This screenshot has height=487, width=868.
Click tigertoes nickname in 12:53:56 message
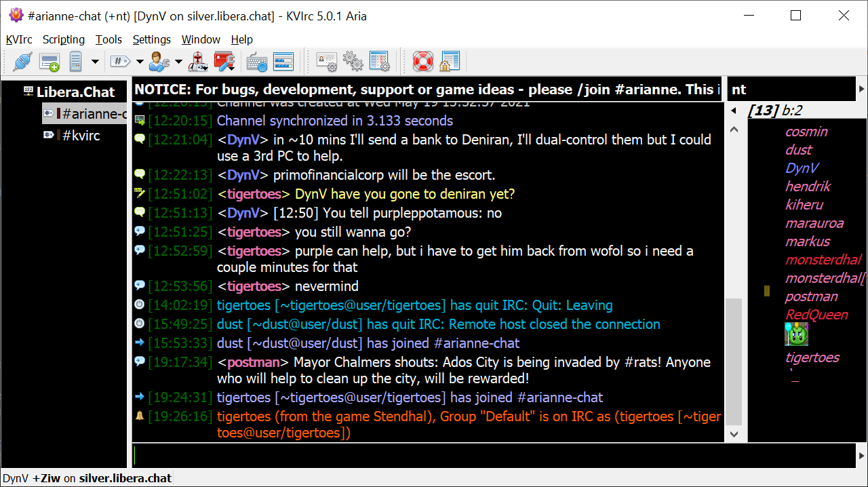254,286
